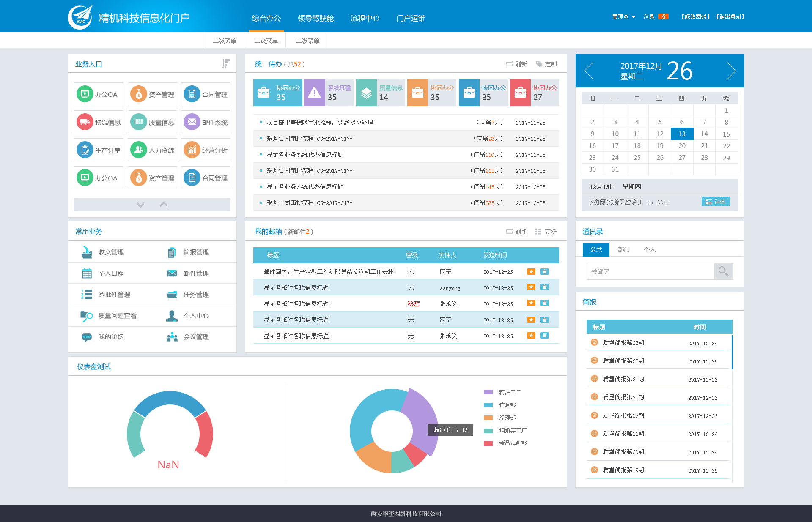Open 阅批件管理 shortcut
The width and height of the screenshot is (812, 522).
[106, 295]
